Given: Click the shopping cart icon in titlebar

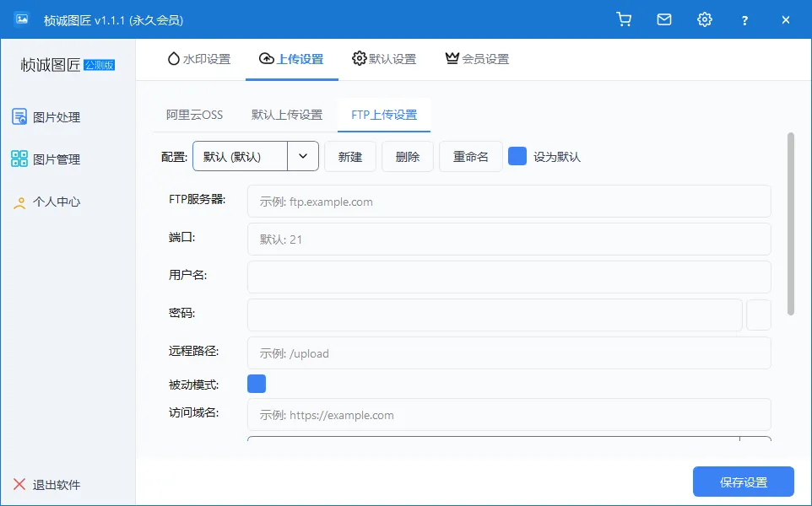Looking at the screenshot, I should [624, 19].
